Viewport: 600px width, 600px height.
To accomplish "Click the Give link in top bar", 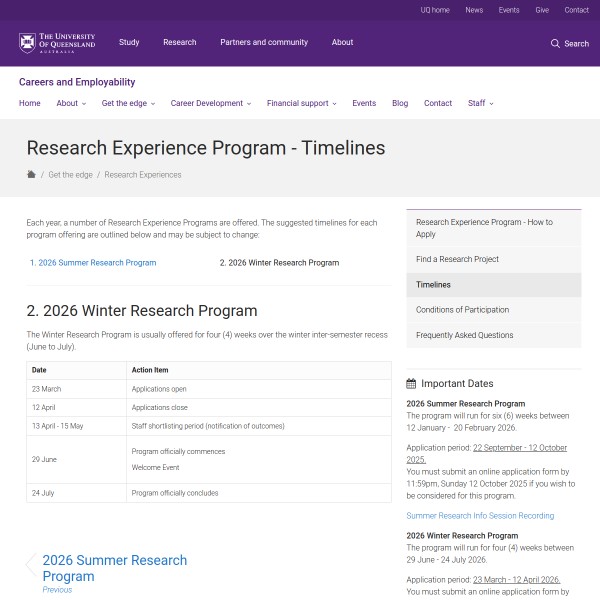I will coord(542,10).
